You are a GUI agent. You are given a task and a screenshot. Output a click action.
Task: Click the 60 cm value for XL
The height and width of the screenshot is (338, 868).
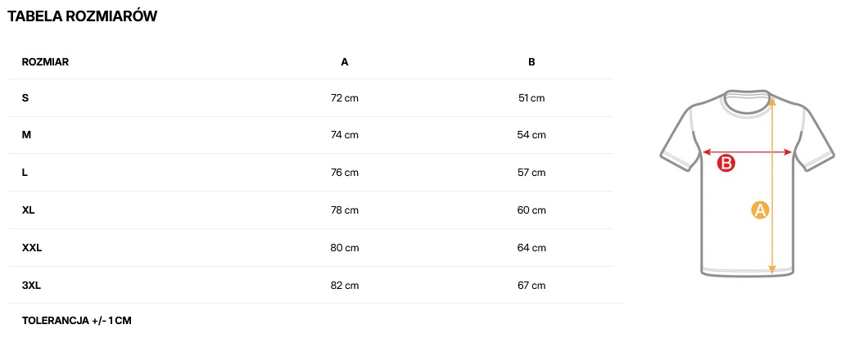click(x=531, y=210)
